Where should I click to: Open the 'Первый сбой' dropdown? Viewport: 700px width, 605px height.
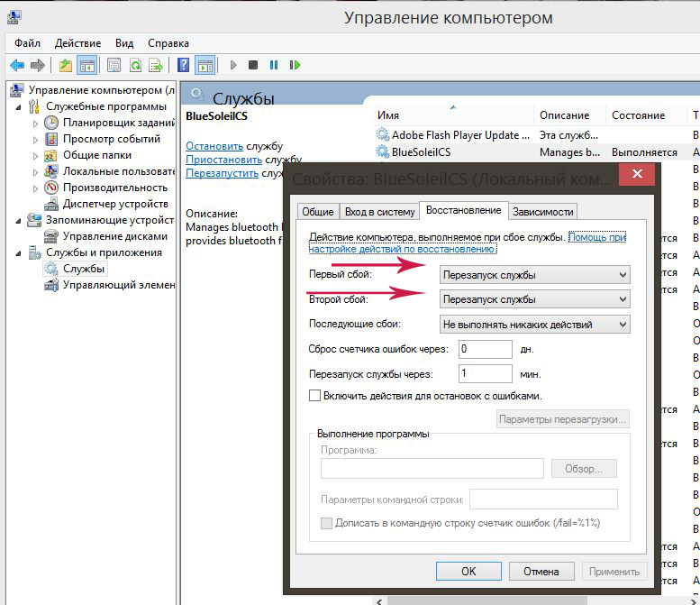point(533,275)
